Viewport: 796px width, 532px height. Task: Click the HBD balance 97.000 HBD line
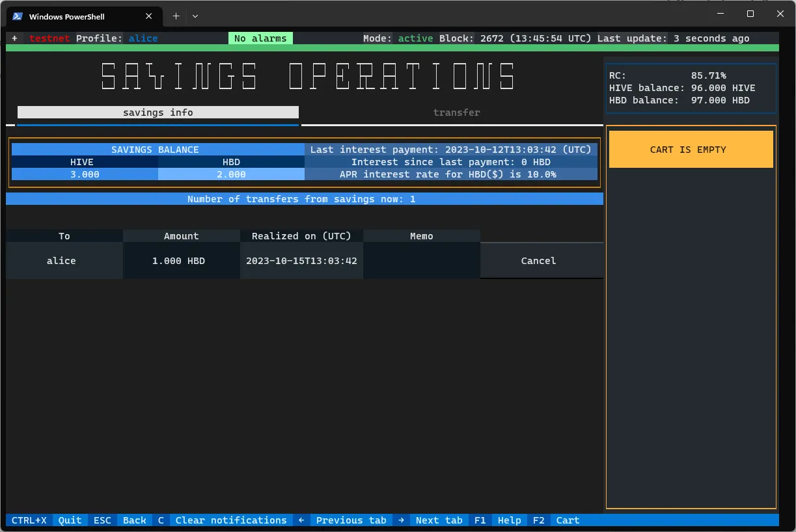coord(679,100)
